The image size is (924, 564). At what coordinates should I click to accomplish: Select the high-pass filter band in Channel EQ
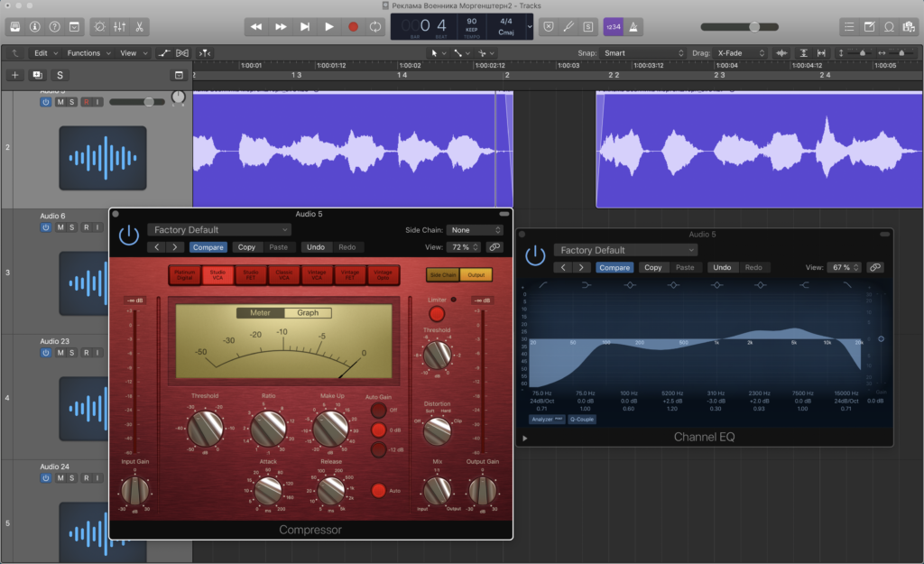(542, 285)
